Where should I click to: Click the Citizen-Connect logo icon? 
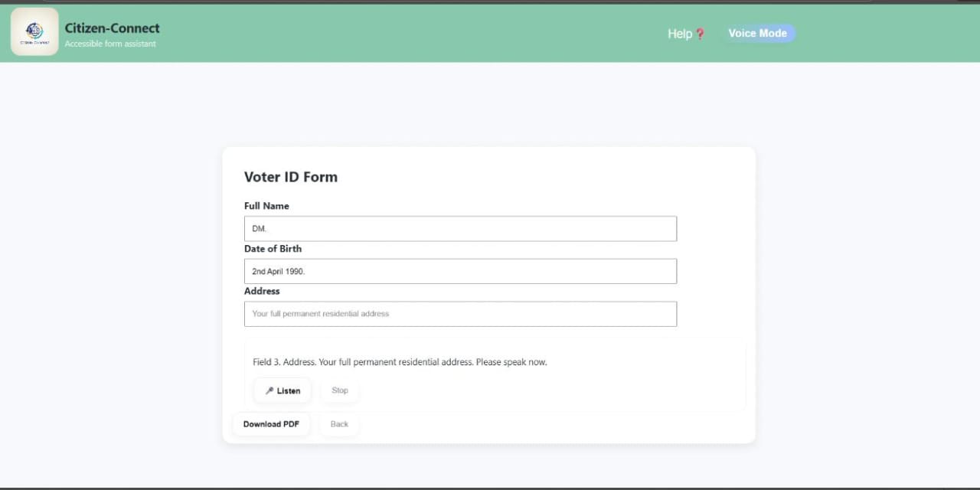tap(34, 32)
